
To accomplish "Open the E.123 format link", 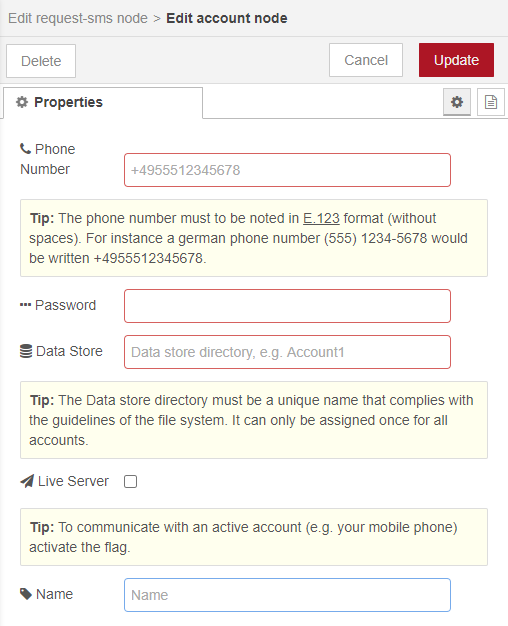I will [321, 218].
